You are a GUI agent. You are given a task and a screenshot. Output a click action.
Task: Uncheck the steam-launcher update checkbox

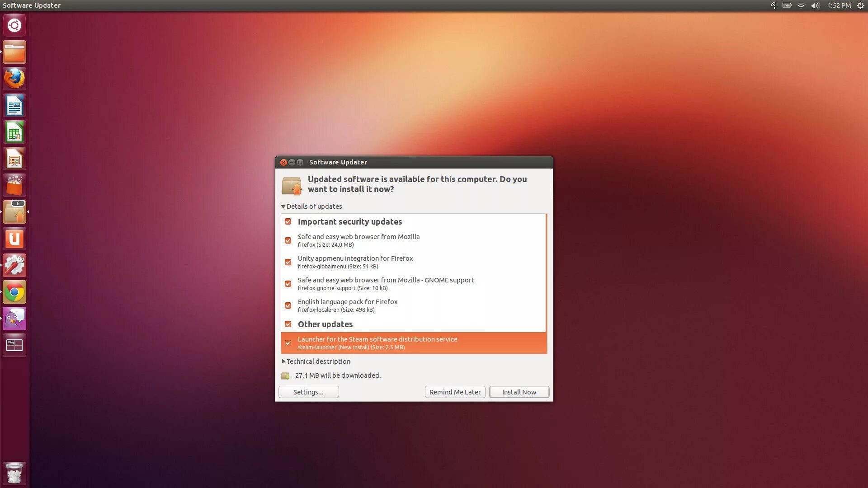pos(288,343)
